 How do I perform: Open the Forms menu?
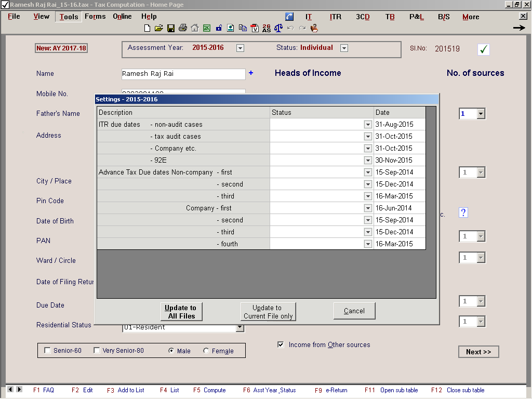pyautogui.click(x=95, y=17)
